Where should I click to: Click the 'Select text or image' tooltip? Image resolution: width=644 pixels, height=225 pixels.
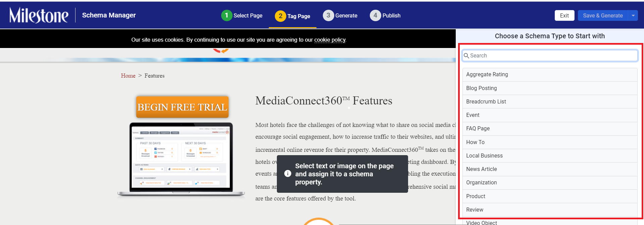[342, 174]
